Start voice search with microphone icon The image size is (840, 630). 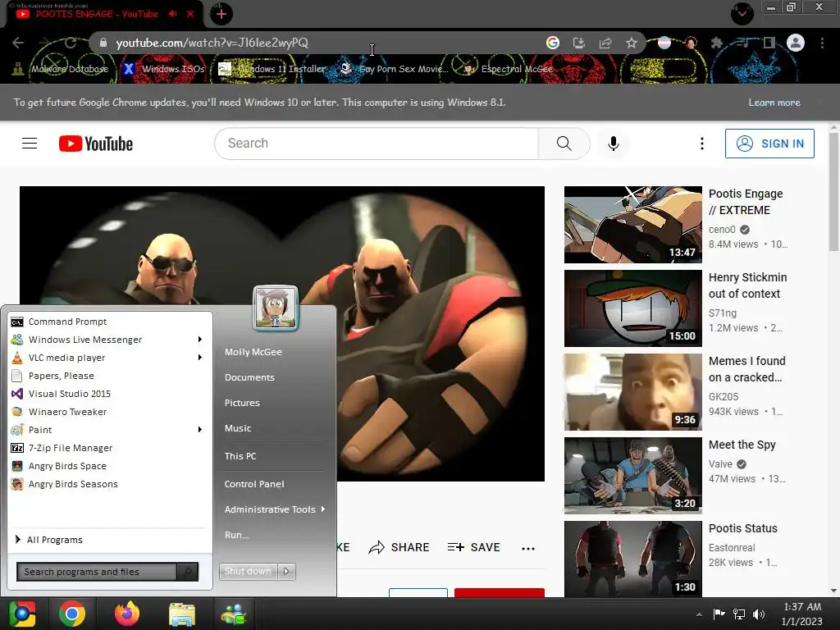point(614,144)
